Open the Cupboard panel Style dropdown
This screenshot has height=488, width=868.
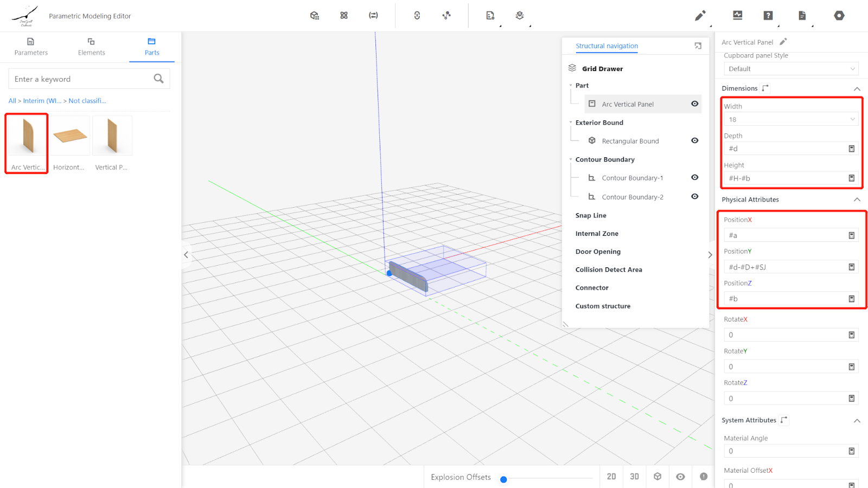pyautogui.click(x=790, y=69)
